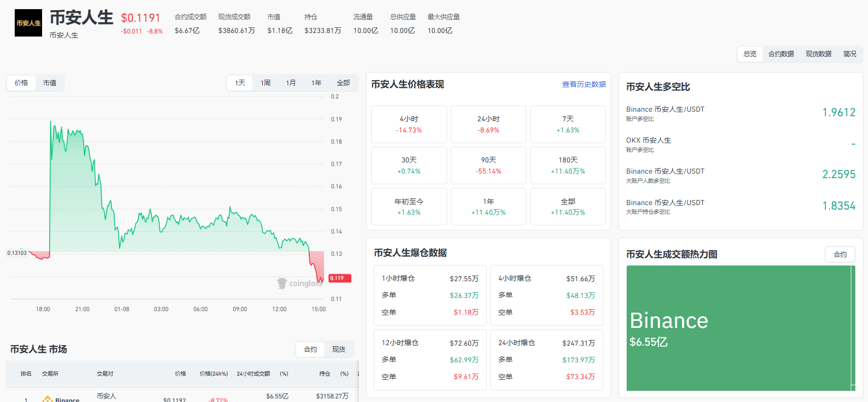Set chart range to 1月
Image resolution: width=868 pixels, height=402 pixels.
point(291,83)
